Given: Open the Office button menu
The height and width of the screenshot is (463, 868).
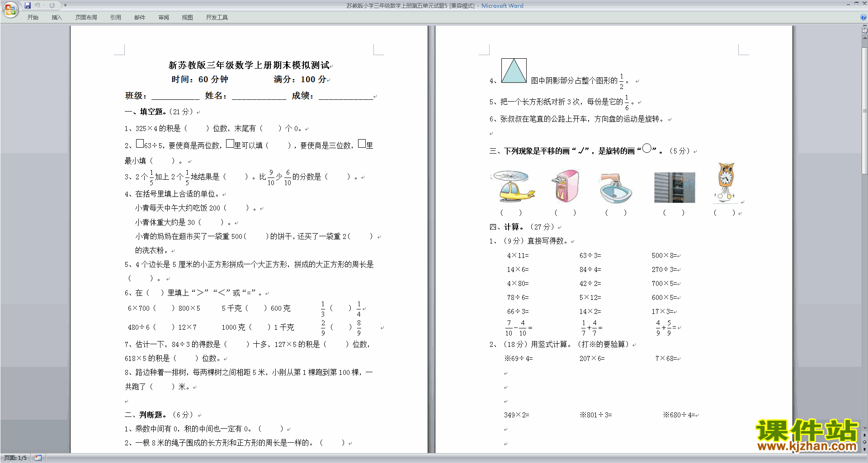Looking at the screenshot, I should coord(10,9).
